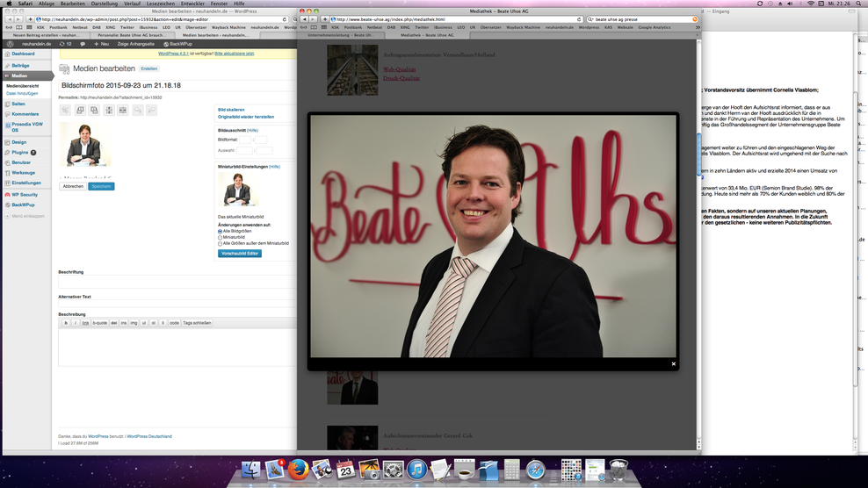
Task: Open the Lesezeichen menu
Action: tap(161, 4)
